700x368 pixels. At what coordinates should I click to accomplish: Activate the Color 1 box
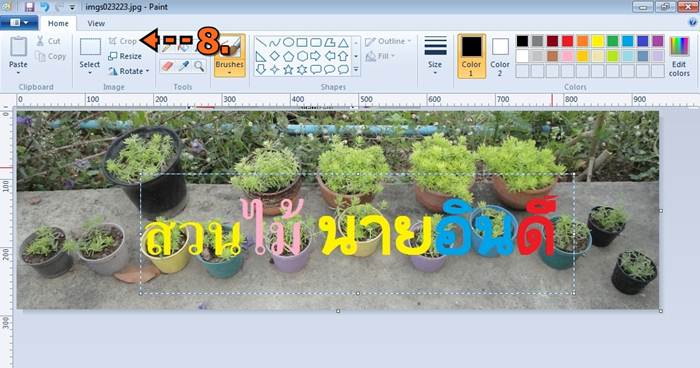click(471, 56)
